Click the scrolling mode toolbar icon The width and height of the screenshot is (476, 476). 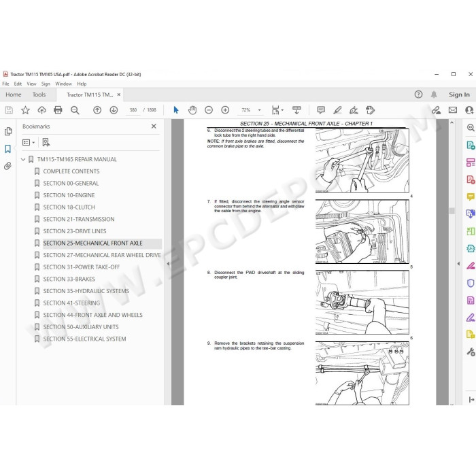[296, 110]
